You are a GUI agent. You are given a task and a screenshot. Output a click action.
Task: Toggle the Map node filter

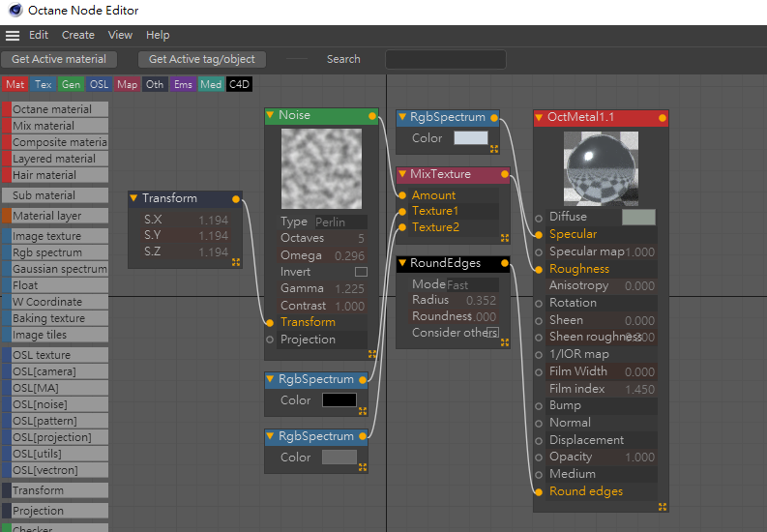(127, 84)
